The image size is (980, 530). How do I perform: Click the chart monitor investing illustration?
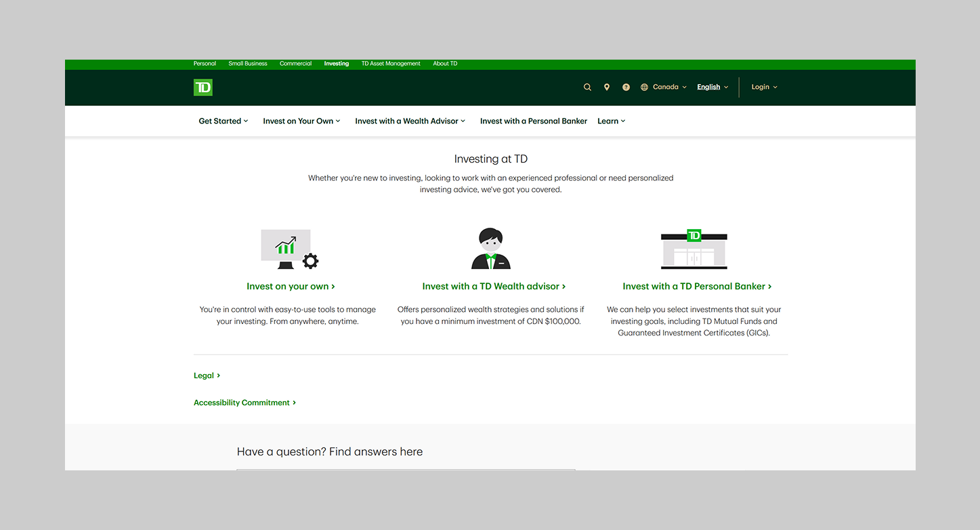(290, 249)
